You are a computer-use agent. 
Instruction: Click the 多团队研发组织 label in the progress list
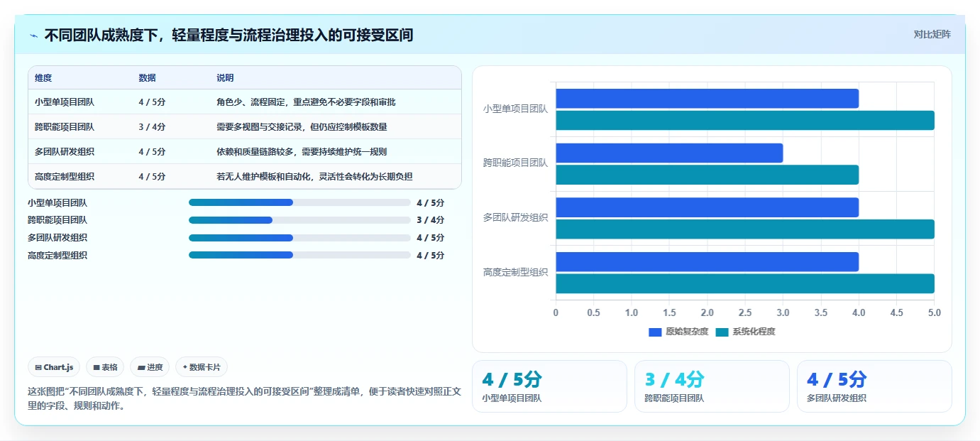[x=57, y=238]
